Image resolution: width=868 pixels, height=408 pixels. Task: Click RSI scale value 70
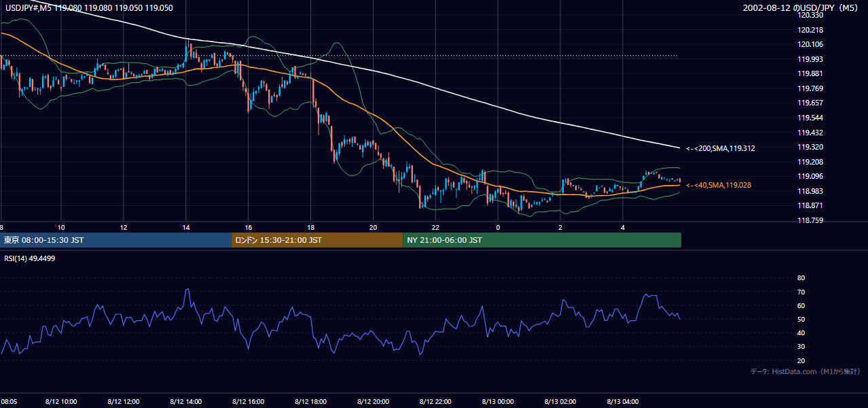point(801,292)
